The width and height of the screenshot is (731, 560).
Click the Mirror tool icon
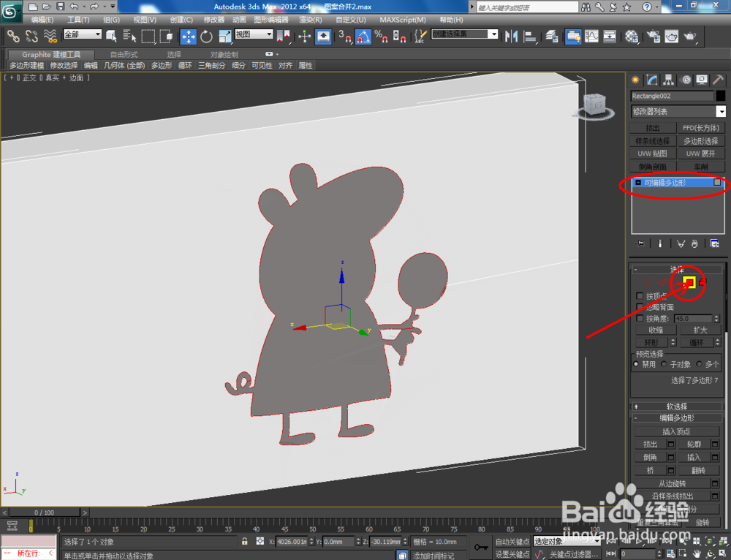[512, 36]
